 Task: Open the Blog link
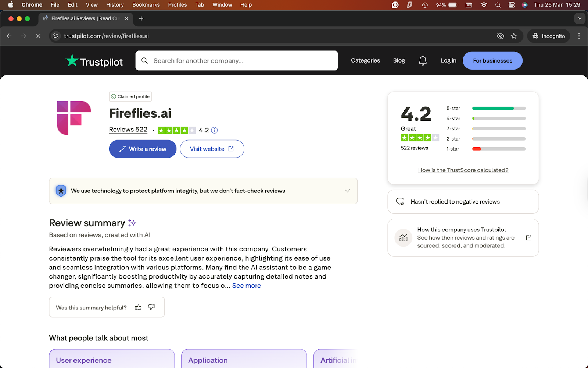[x=399, y=60]
